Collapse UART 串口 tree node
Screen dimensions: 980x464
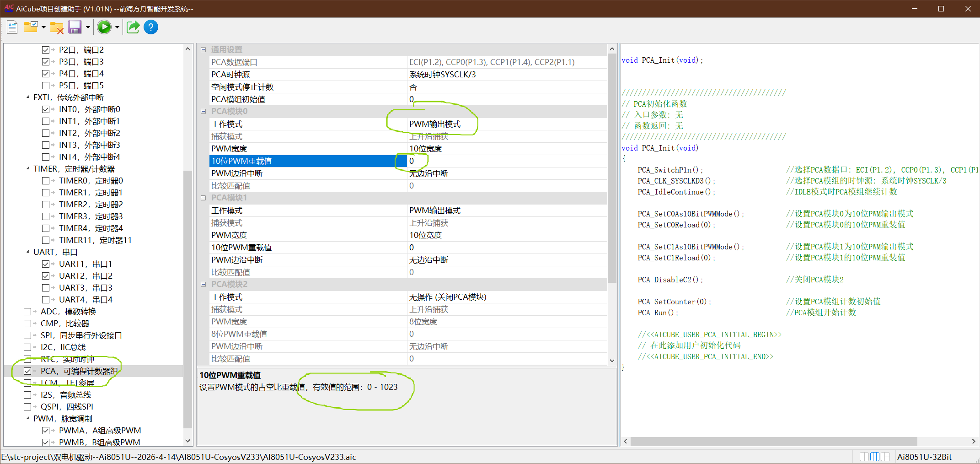click(x=28, y=252)
